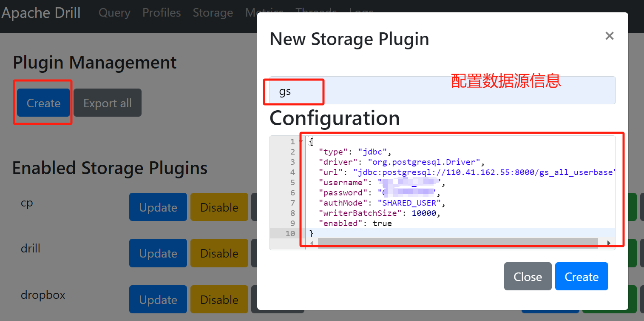Click line number 4 in the configuration editor
The image size is (644, 321).
point(292,172)
